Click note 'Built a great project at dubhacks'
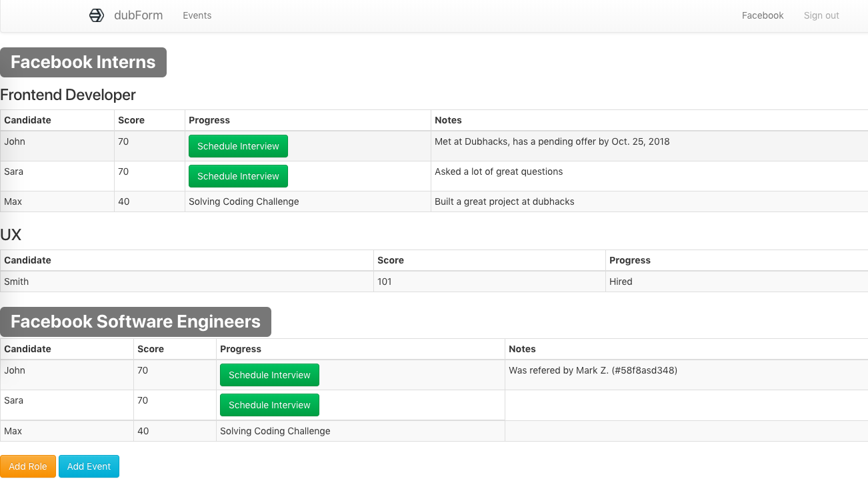868x489 pixels. click(x=505, y=201)
